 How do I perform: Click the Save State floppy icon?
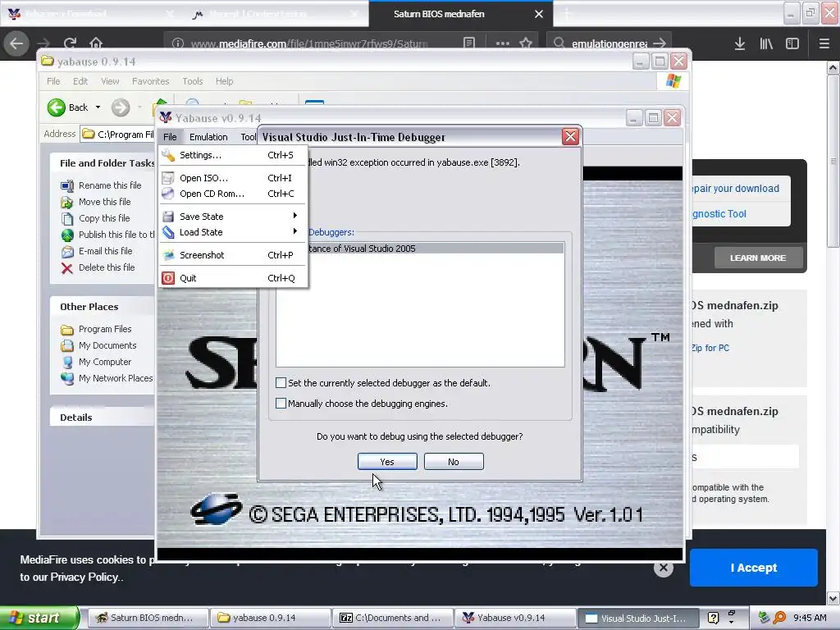(168, 217)
